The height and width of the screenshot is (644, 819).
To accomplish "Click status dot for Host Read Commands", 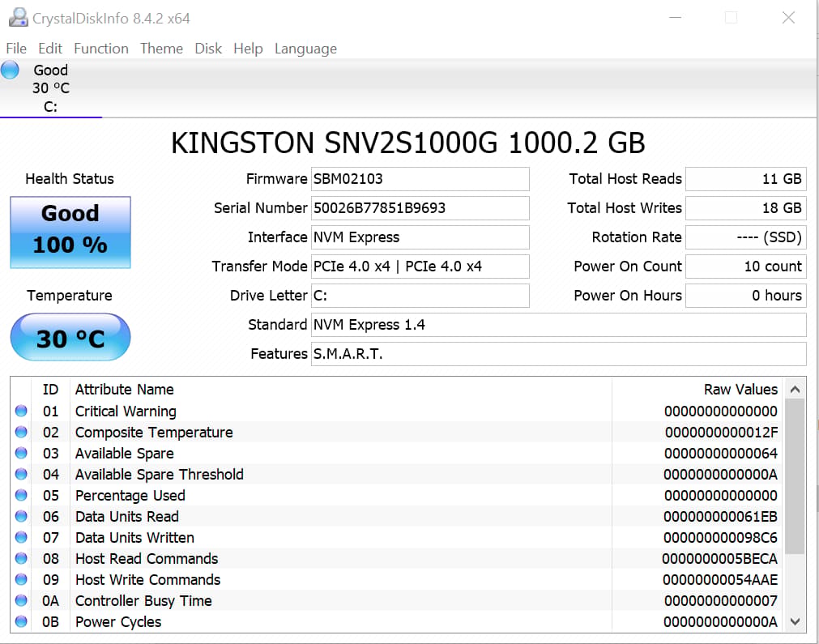I will pos(21,558).
